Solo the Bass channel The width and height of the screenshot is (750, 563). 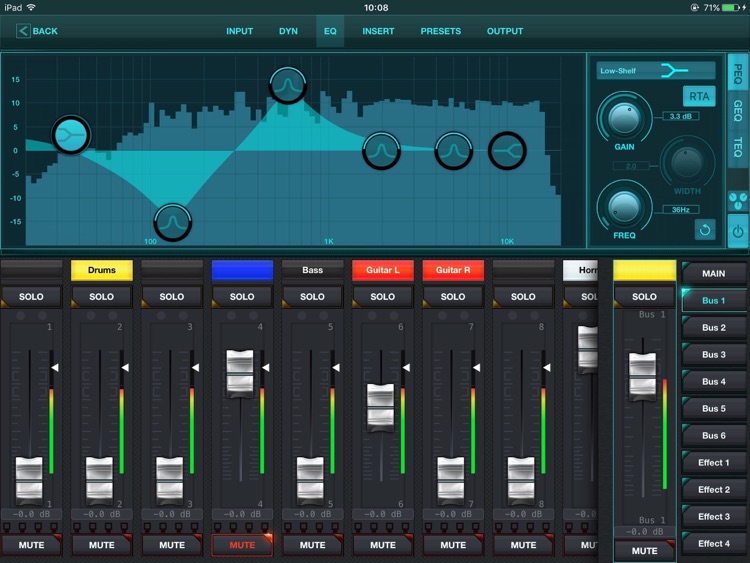[312, 297]
